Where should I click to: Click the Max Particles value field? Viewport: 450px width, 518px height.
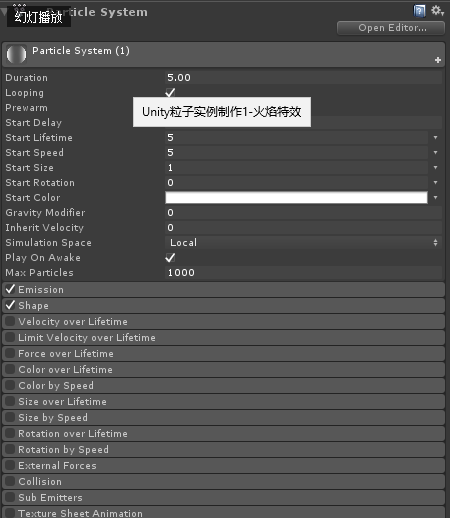point(303,273)
